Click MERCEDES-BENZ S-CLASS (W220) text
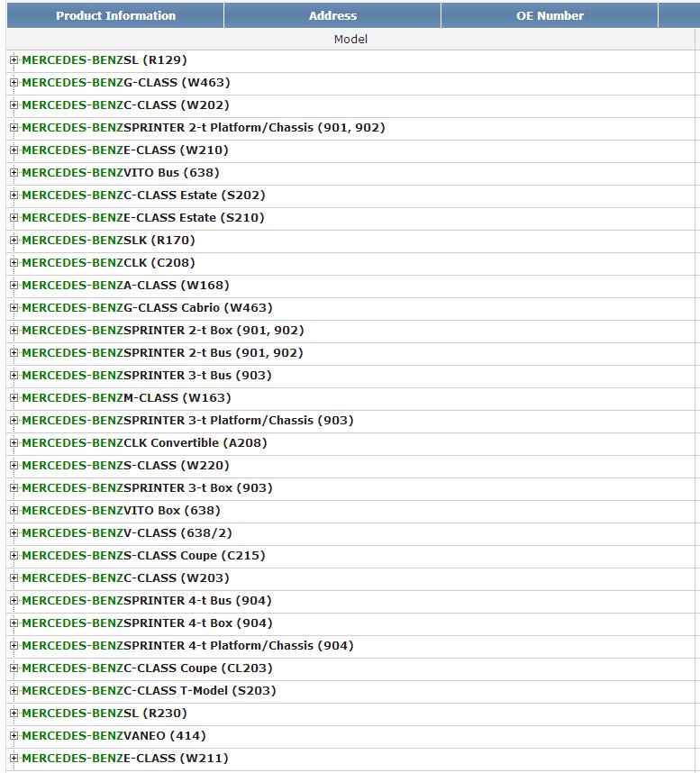The height and width of the screenshot is (773, 700). [126, 466]
